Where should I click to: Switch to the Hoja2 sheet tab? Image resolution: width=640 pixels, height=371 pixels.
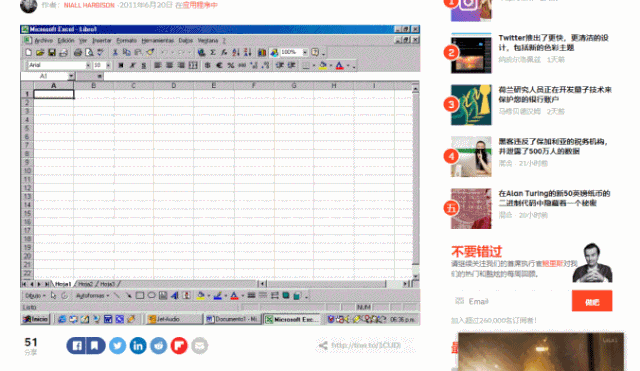click(85, 284)
